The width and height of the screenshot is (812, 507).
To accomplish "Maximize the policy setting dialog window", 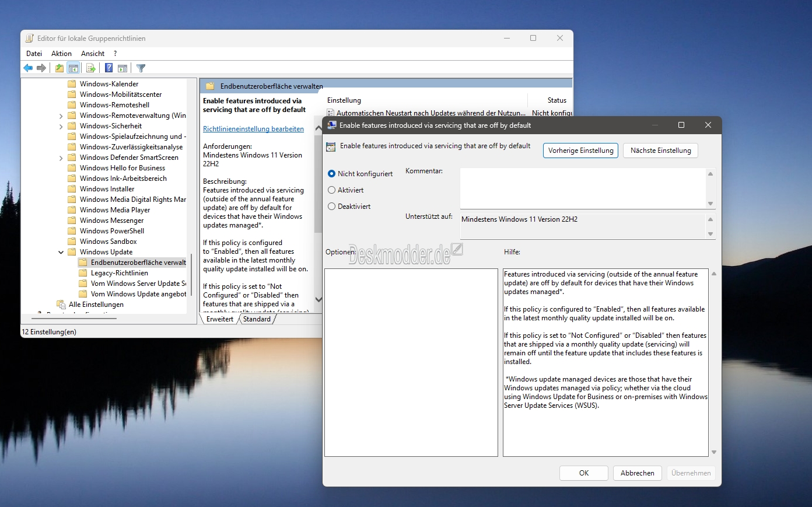I will tap(681, 125).
